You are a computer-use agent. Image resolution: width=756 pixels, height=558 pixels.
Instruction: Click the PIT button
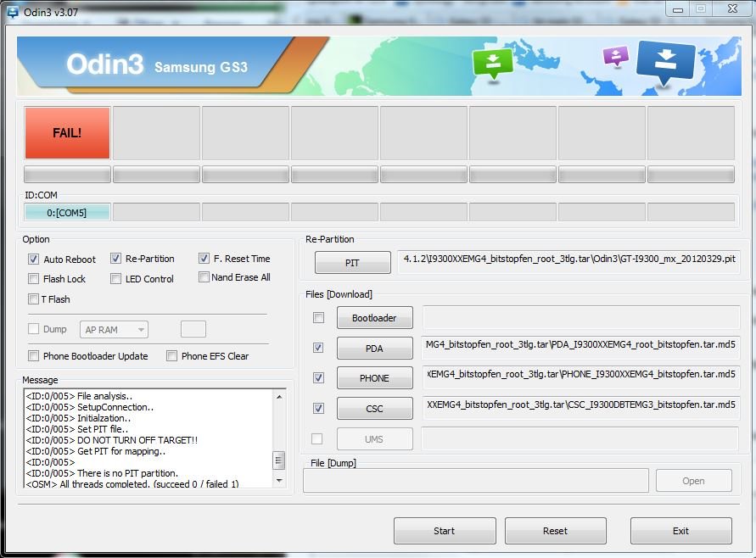coord(352,263)
